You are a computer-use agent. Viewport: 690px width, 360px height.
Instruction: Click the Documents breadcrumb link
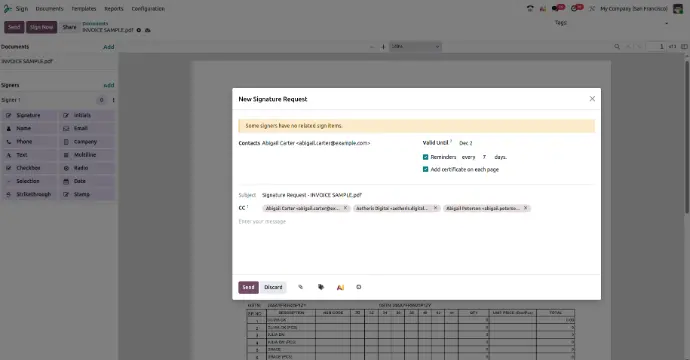tap(95, 24)
